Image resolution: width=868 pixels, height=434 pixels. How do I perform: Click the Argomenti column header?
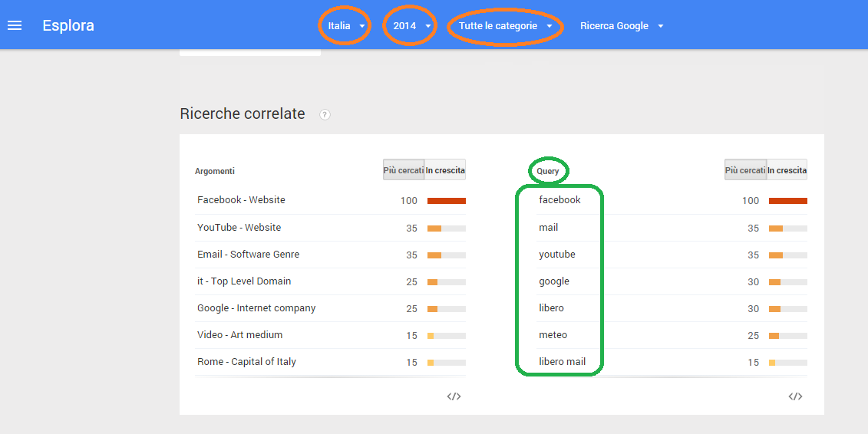215,172
